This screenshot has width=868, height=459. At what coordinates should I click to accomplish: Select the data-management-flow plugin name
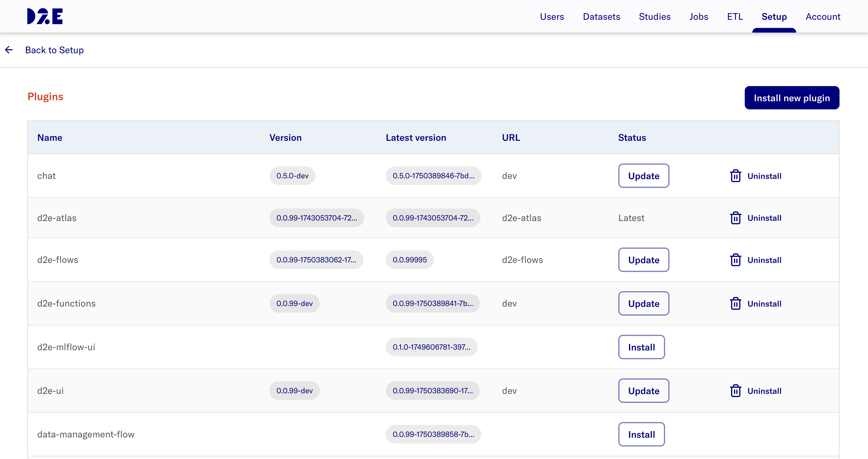85,434
